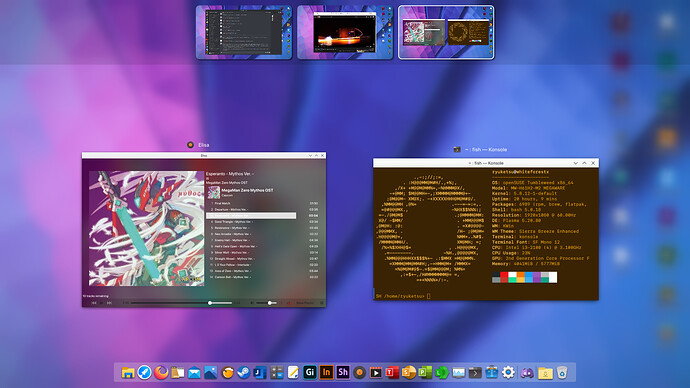Image resolution: width=690 pixels, height=388 pixels.
Task: Launch the Gi app from the dock
Action: tap(310, 373)
